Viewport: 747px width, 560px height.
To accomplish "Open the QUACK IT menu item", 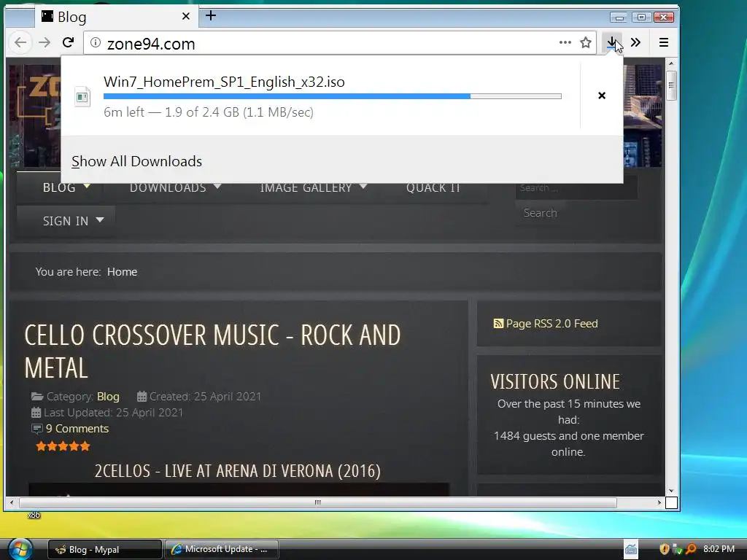I will pyautogui.click(x=433, y=187).
